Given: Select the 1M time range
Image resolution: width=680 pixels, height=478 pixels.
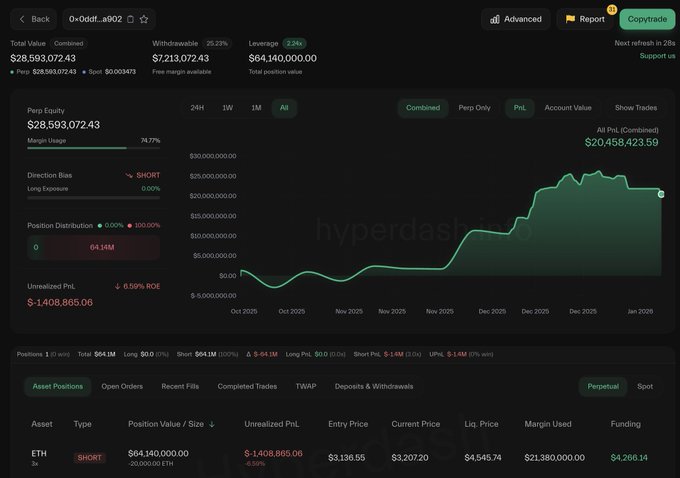Looking at the screenshot, I should pyautogui.click(x=256, y=108).
